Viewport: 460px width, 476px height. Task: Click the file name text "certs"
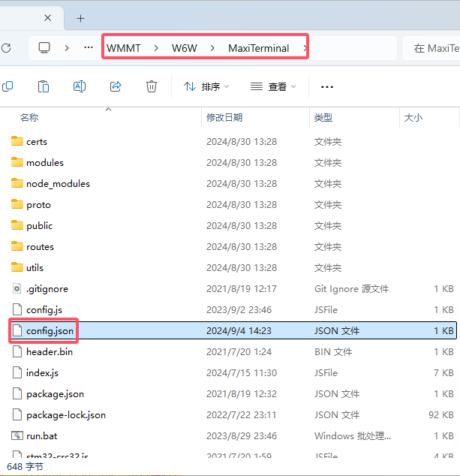[x=37, y=142]
